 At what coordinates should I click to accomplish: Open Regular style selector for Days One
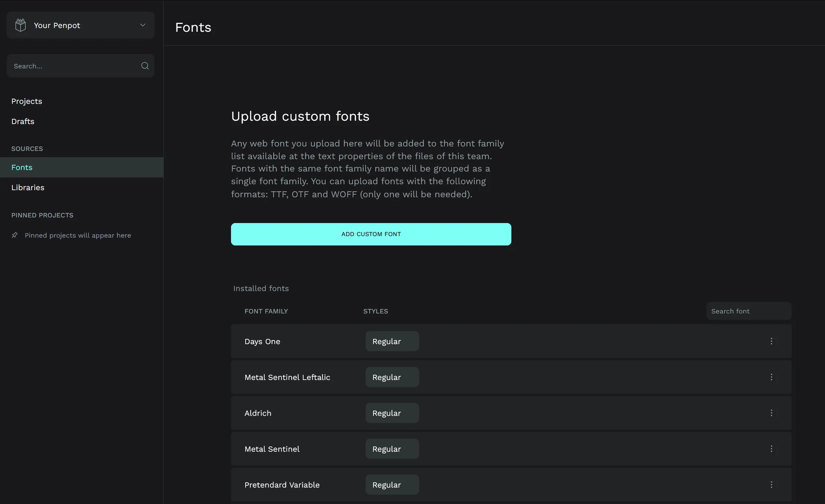[x=392, y=341]
